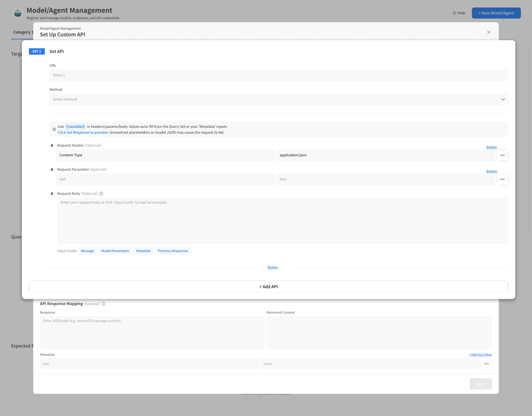Toggle the Request Body disclosure triangle
Viewport: 532px width, 416px height.
click(x=52, y=194)
